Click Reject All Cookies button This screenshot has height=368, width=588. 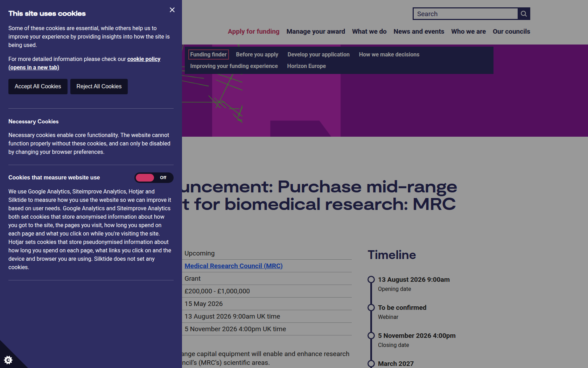coord(99,87)
